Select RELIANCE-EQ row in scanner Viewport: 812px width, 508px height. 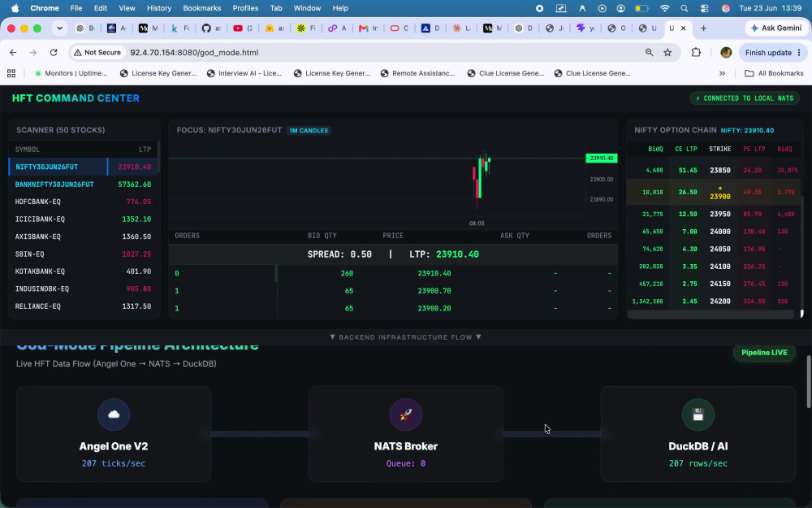(x=84, y=306)
